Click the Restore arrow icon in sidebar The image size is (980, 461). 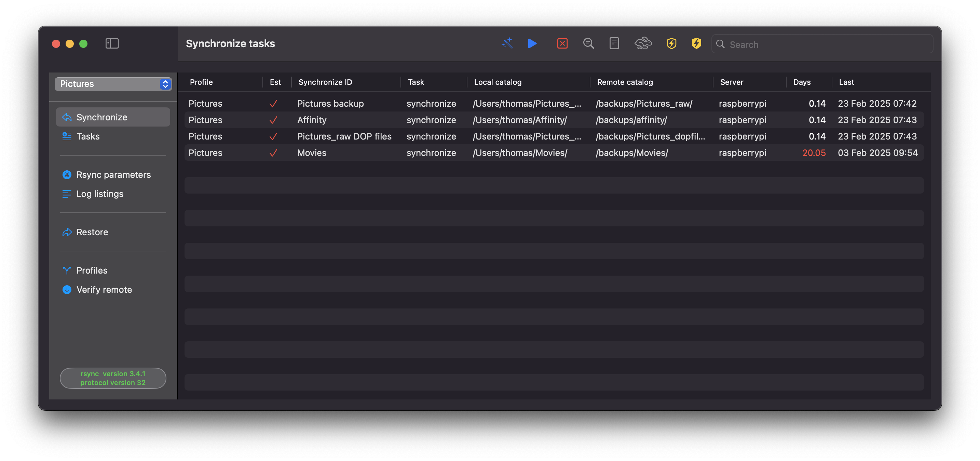tap(67, 232)
